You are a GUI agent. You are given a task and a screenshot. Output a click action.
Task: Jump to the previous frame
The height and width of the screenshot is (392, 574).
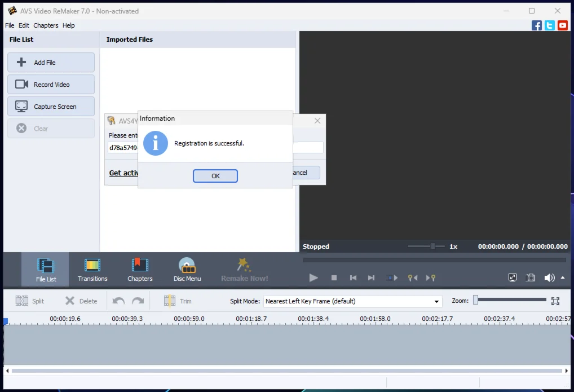click(353, 278)
